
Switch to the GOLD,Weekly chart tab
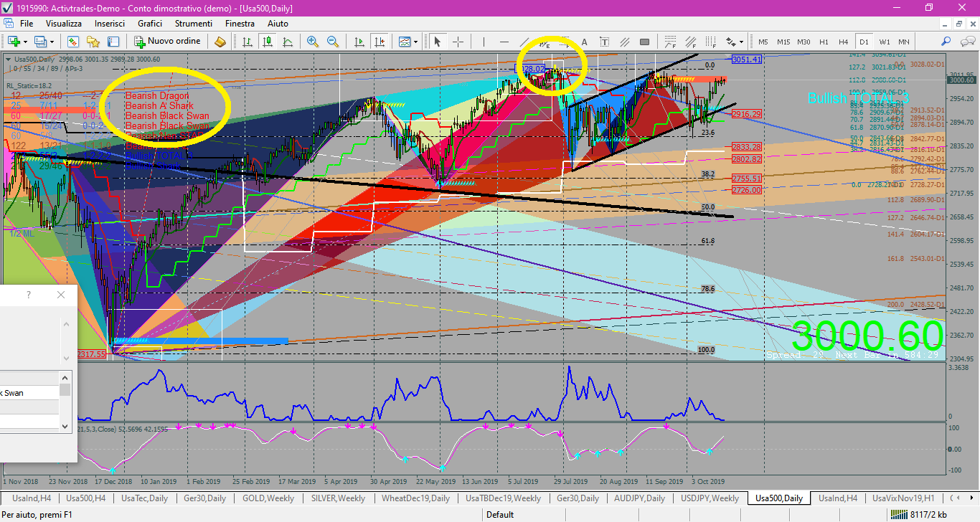pyautogui.click(x=268, y=498)
